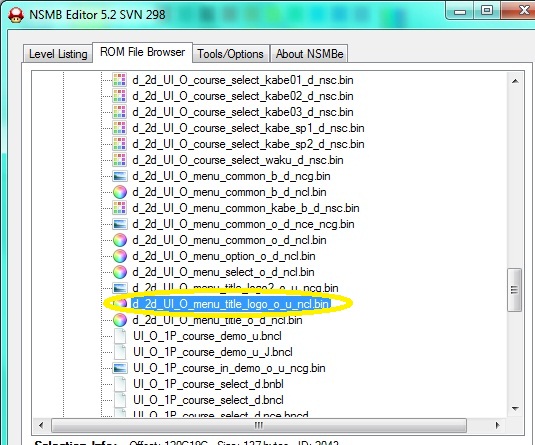
Task: Click blank file icon of UI_O_1P_course_demo_u.bncl
Action: 120,336
